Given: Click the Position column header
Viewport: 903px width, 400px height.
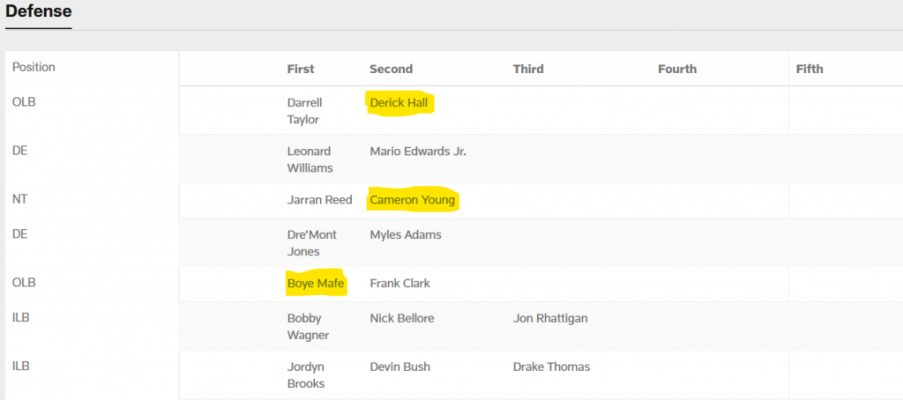Looking at the screenshot, I should 34,67.
